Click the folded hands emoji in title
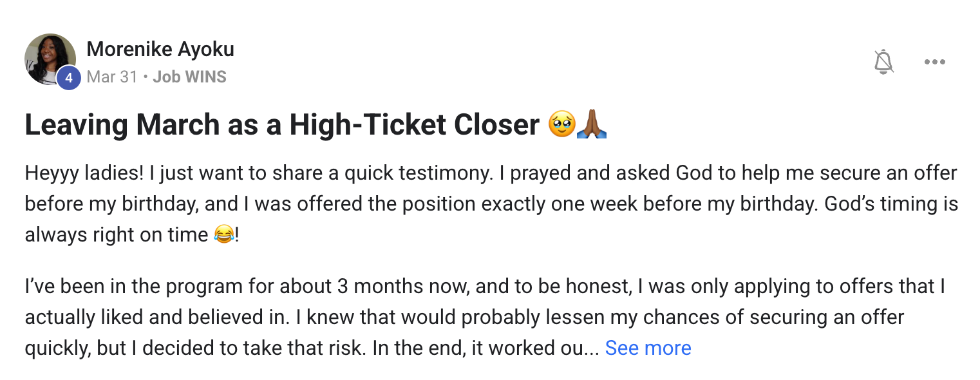The height and width of the screenshot is (380, 980). pos(591,124)
